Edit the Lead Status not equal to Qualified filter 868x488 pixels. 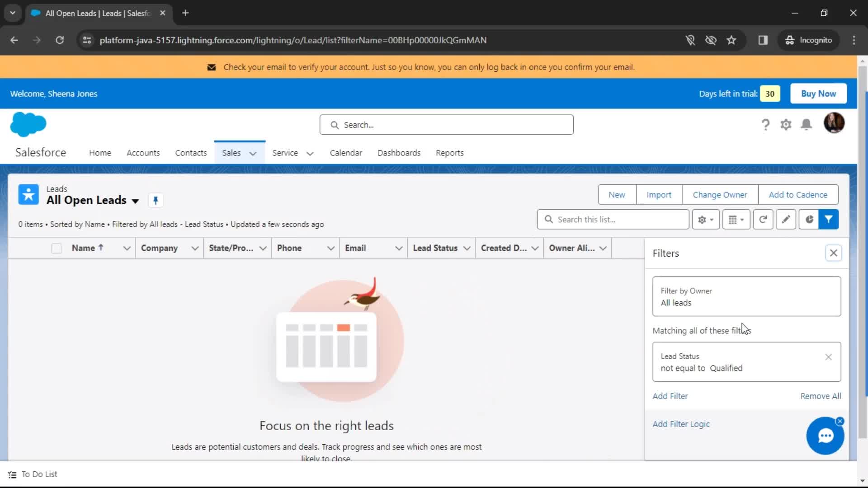(x=746, y=362)
